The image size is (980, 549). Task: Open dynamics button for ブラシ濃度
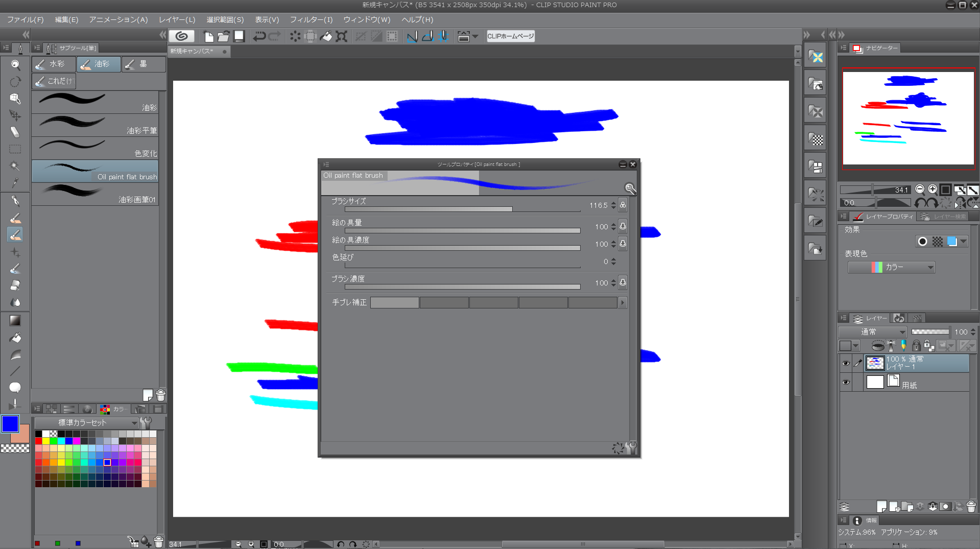(623, 283)
